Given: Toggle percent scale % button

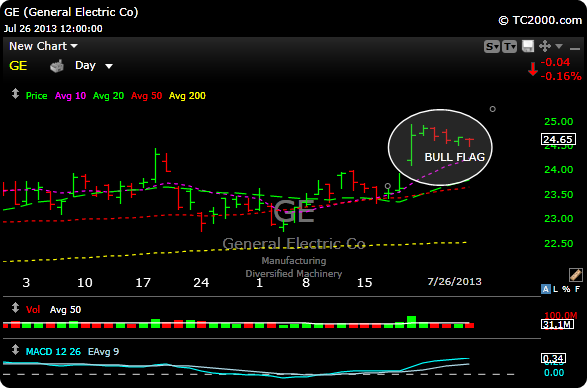Looking at the screenshot, I should [567, 289].
